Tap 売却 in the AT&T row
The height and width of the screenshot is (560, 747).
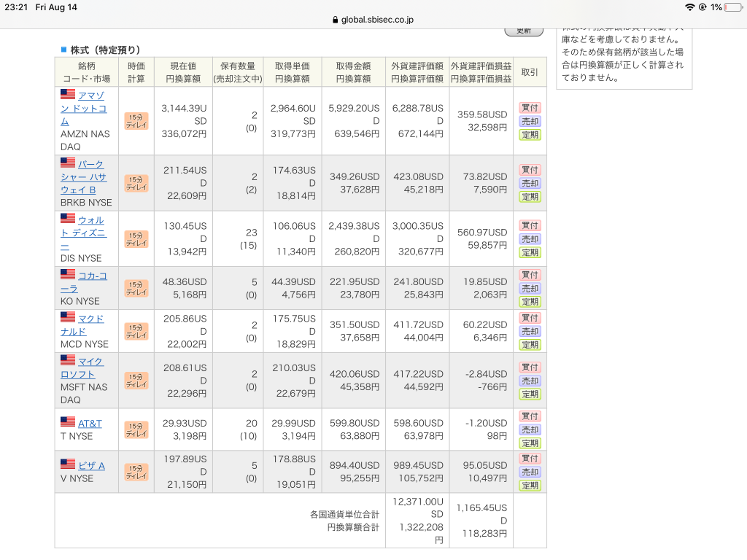[x=530, y=429]
